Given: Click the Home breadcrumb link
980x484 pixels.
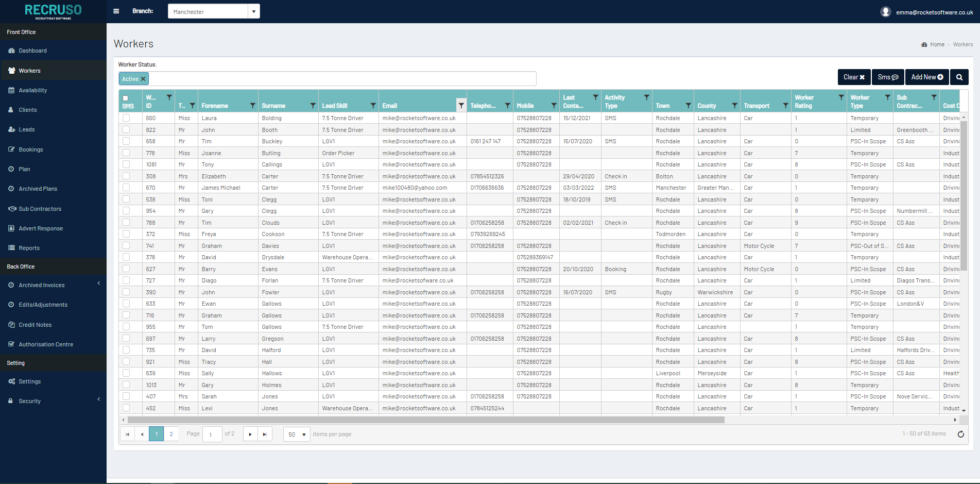Looking at the screenshot, I should [x=937, y=45].
